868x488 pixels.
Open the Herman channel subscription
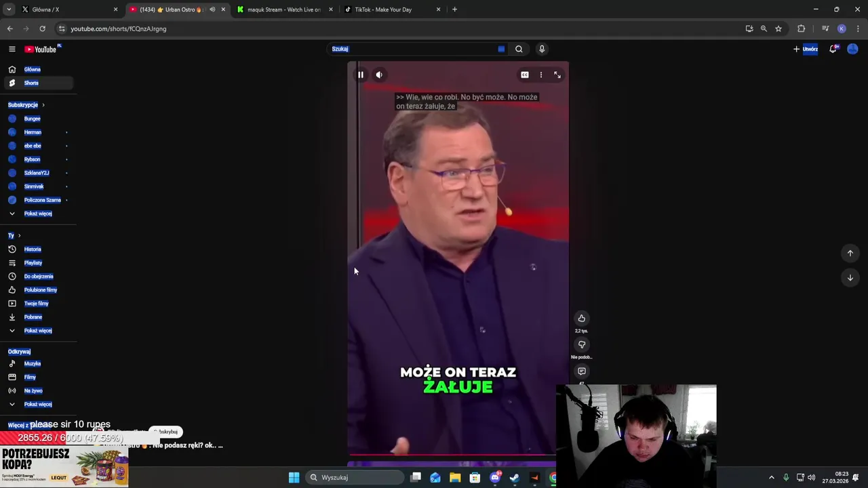tap(38, 132)
